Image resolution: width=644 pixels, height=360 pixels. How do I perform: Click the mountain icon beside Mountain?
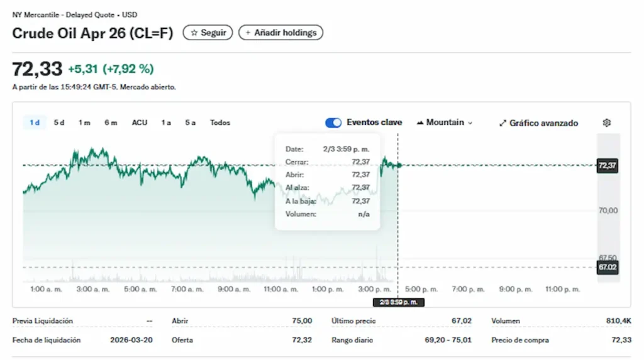click(x=420, y=123)
